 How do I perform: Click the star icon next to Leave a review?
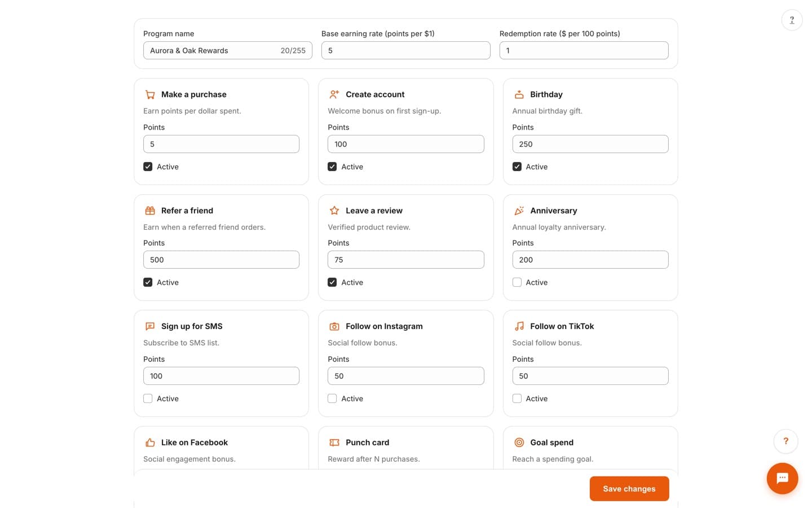pyautogui.click(x=334, y=211)
